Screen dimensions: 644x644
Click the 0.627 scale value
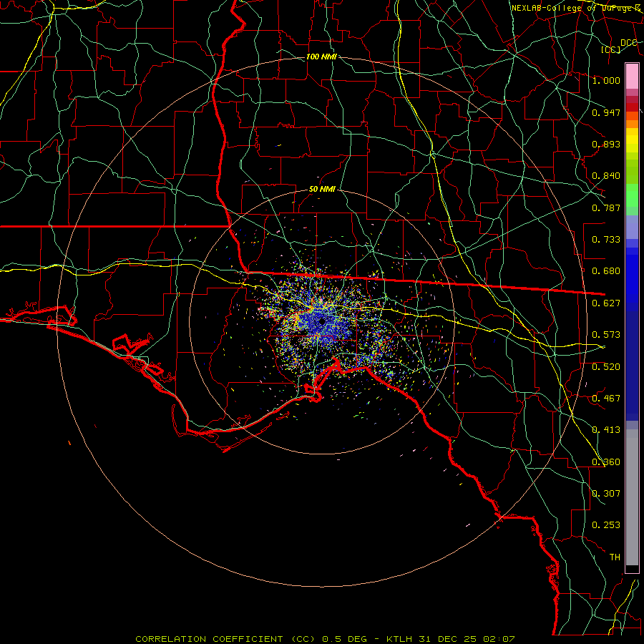[606, 303]
